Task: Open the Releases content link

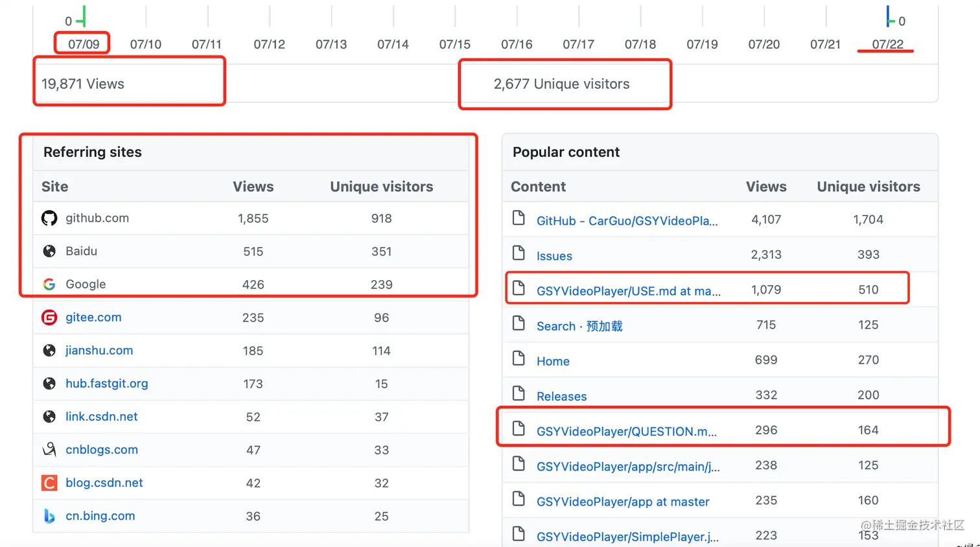Action: pos(561,397)
